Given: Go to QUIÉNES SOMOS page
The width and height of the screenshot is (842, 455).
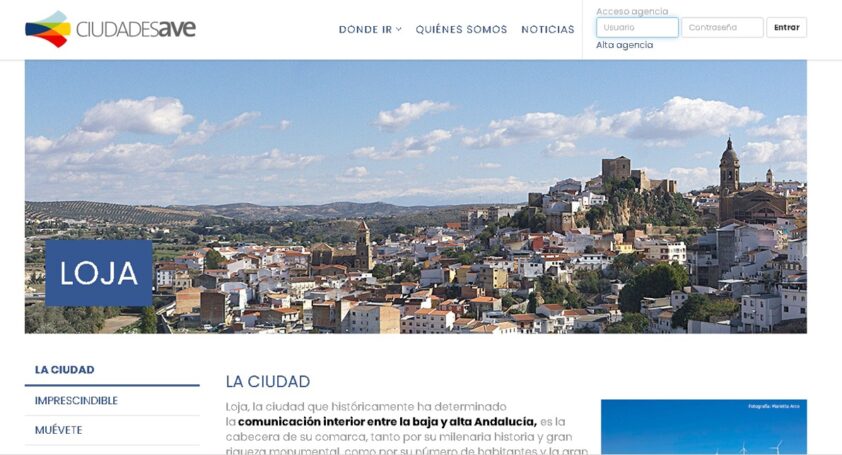Looking at the screenshot, I should (461, 29).
